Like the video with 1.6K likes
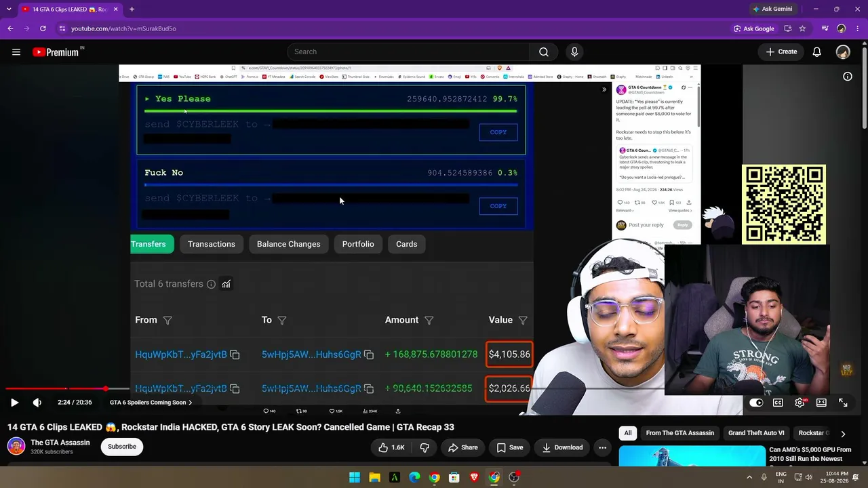Image resolution: width=868 pixels, height=488 pixels. tap(391, 447)
